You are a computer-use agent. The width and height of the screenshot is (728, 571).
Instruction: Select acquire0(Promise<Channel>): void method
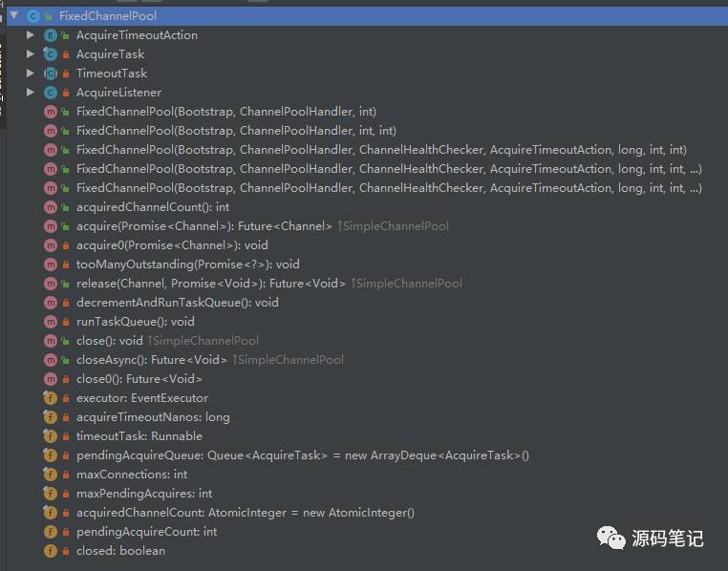point(172,245)
